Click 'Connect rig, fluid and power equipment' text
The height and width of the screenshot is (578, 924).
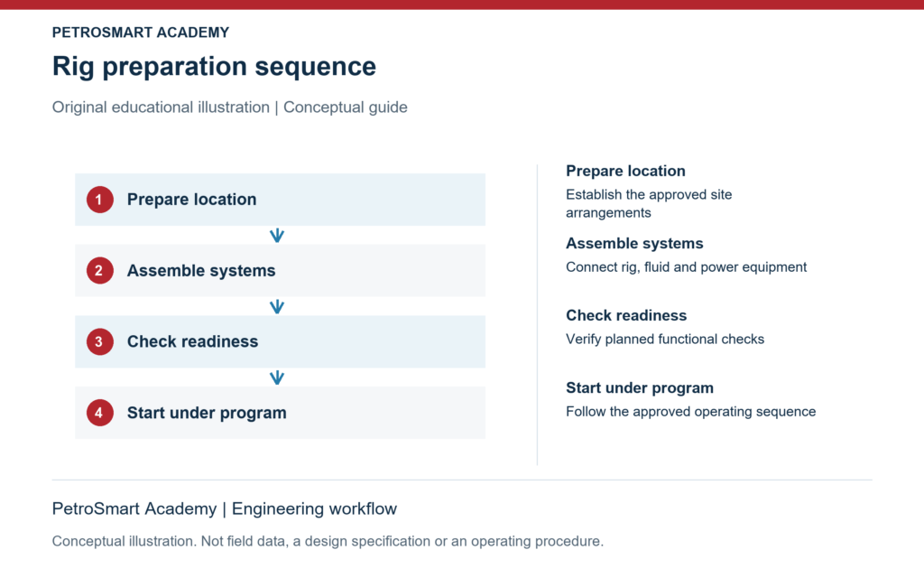click(686, 267)
